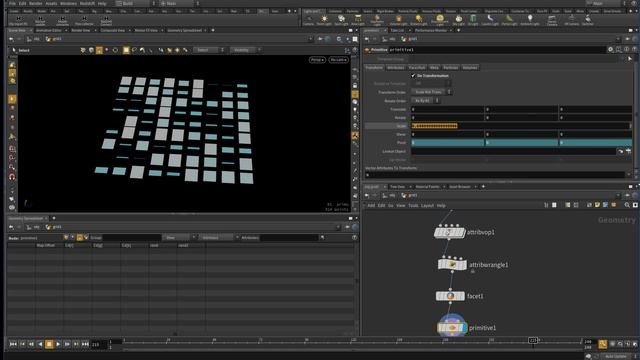640x360 pixels.
Task: Jump to the first frame
Action: [13, 344]
